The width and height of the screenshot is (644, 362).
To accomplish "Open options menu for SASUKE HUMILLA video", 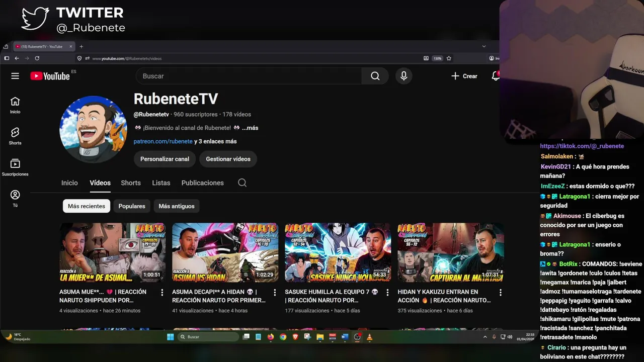I will click(x=387, y=292).
